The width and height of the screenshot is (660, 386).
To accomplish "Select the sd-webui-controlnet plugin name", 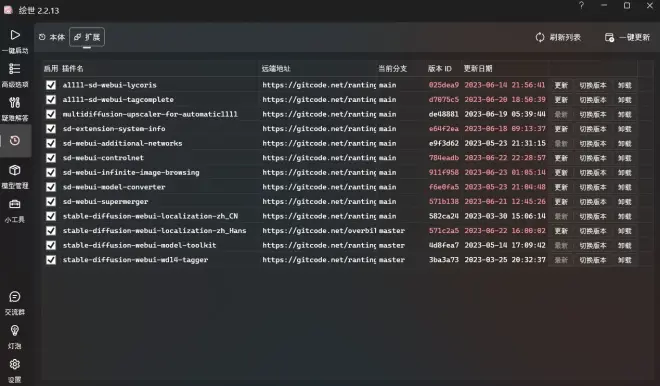I will click(x=103, y=158).
